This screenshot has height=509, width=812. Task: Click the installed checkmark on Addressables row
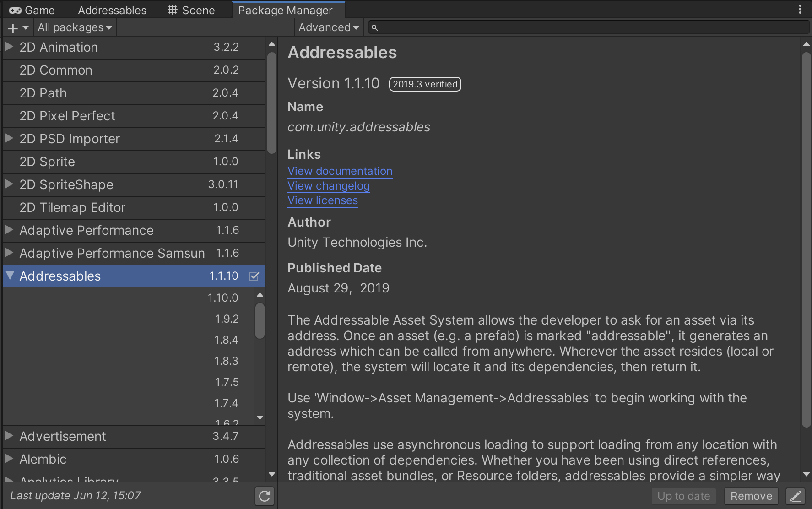pos(254,276)
